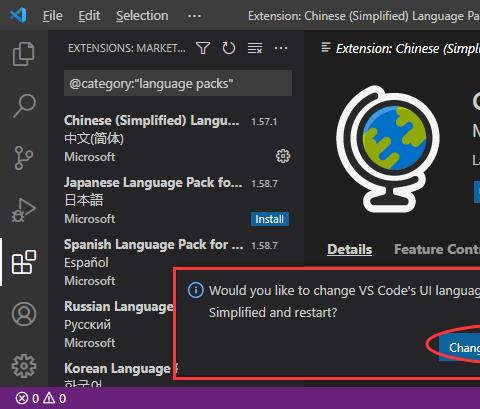Click the errors count in status bar
This screenshot has width=480, height=409.
[x=27, y=398]
